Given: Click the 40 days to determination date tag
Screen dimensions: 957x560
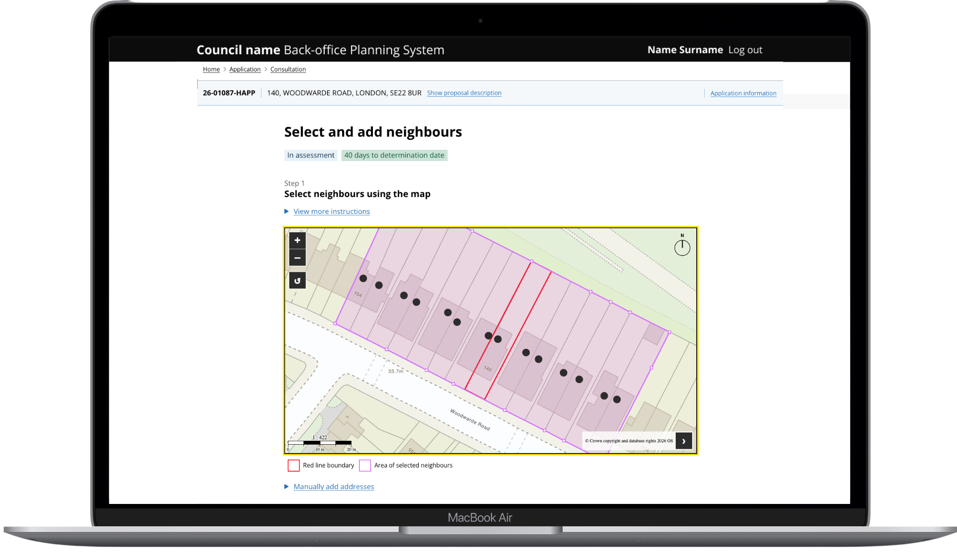Looking at the screenshot, I should [x=394, y=155].
